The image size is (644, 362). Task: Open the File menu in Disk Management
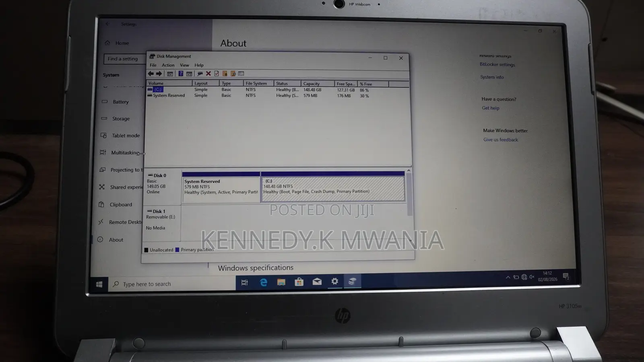pyautogui.click(x=153, y=65)
